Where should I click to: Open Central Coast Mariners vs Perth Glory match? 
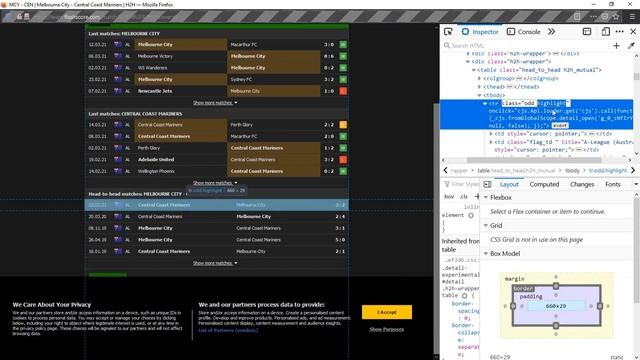pyautogui.click(x=217, y=125)
